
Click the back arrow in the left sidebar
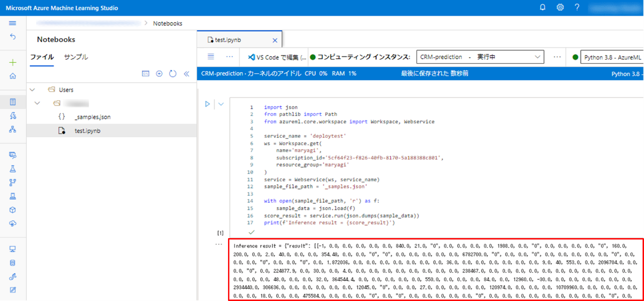point(12,37)
